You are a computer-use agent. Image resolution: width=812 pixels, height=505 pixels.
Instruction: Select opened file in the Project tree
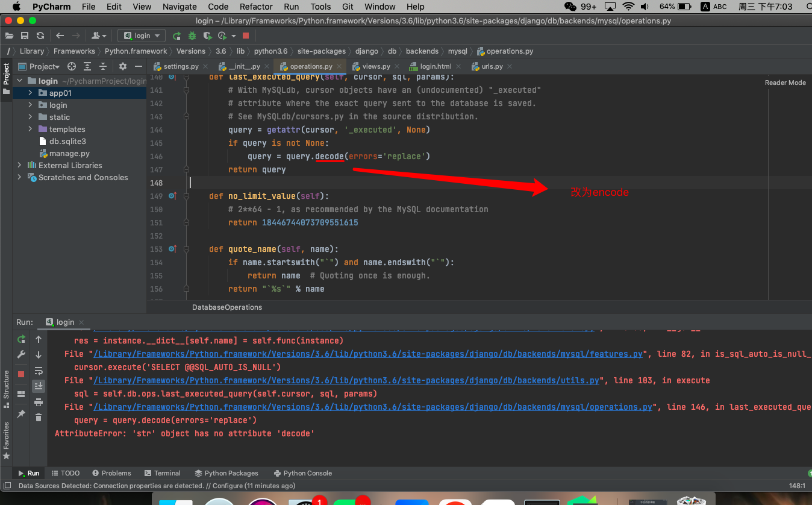[x=72, y=66]
